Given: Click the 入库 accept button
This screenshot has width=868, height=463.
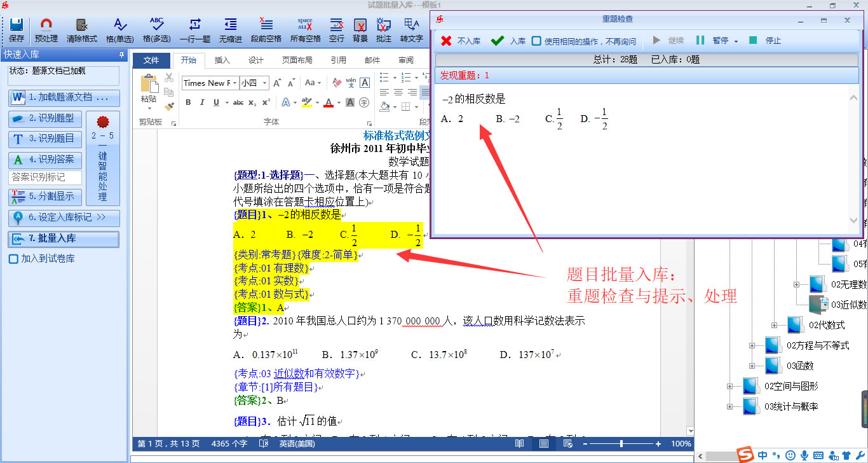Looking at the screenshot, I should click(x=508, y=41).
